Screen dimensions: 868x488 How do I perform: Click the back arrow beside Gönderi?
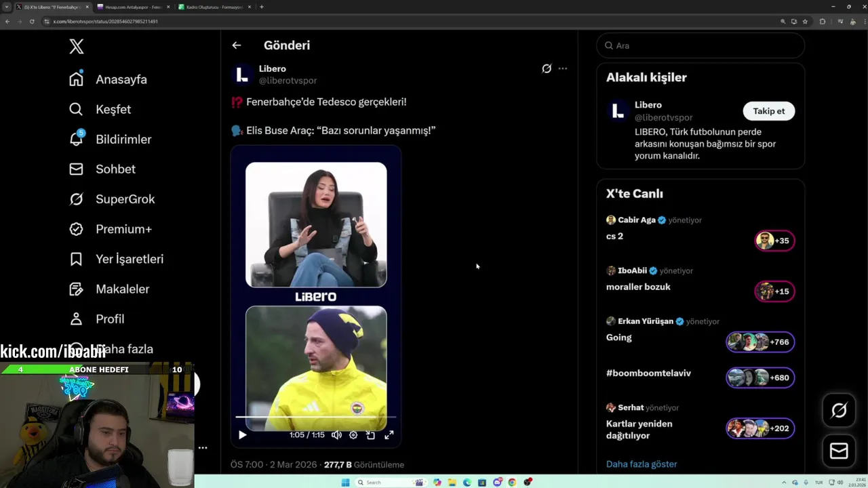pyautogui.click(x=236, y=45)
